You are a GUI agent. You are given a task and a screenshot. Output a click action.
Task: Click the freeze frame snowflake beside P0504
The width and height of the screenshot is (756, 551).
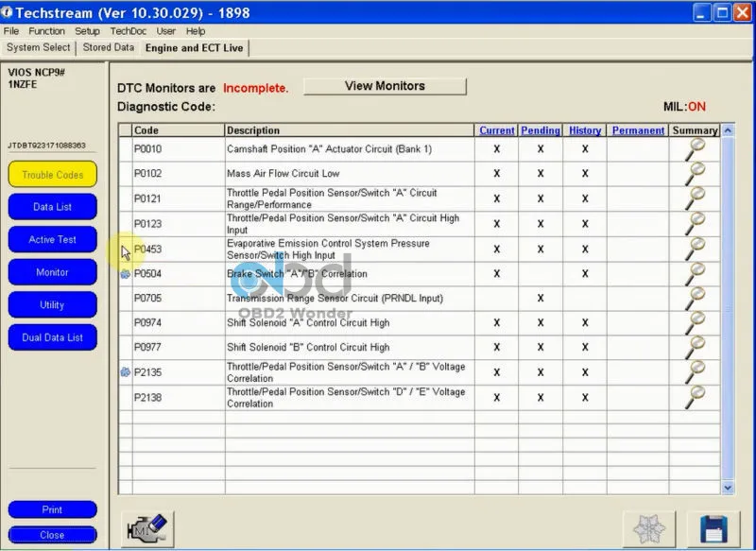click(125, 274)
